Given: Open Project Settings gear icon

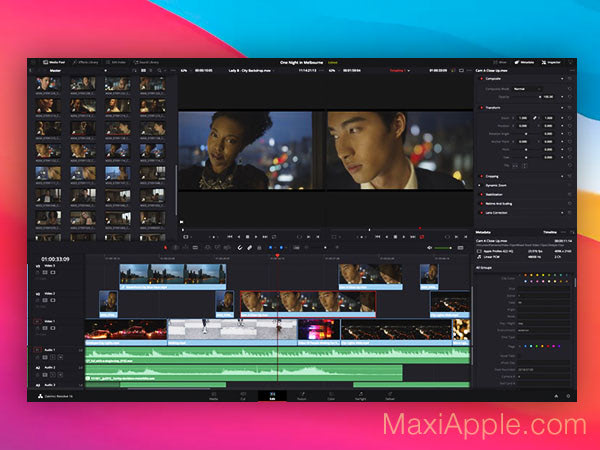Looking at the screenshot, I should pyautogui.click(x=568, y=396).
